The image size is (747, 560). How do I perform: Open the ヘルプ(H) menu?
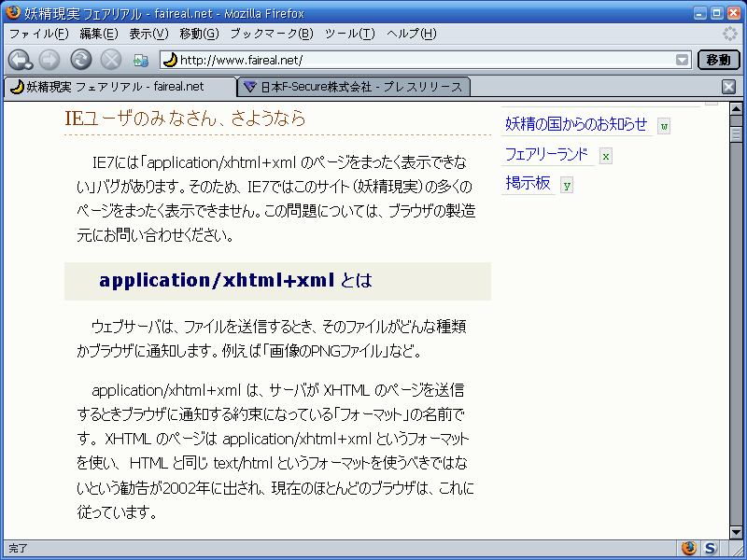pos(412,34)
